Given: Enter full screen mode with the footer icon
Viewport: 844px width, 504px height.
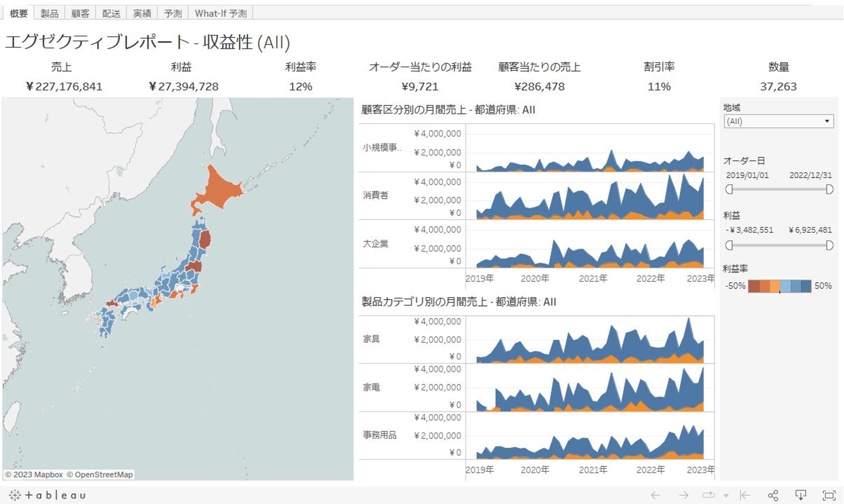Looking at the screenshot, I should [x=829, y=495].
